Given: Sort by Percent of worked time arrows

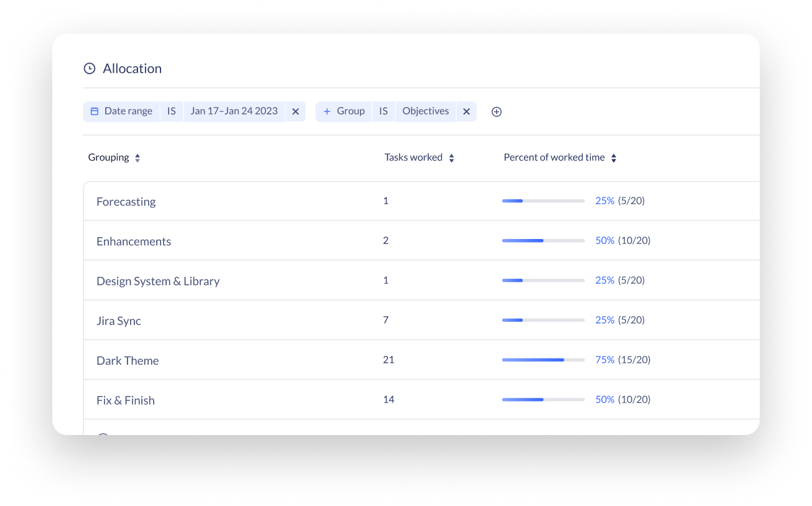Looking at the screenshot, I should point(614,158).
